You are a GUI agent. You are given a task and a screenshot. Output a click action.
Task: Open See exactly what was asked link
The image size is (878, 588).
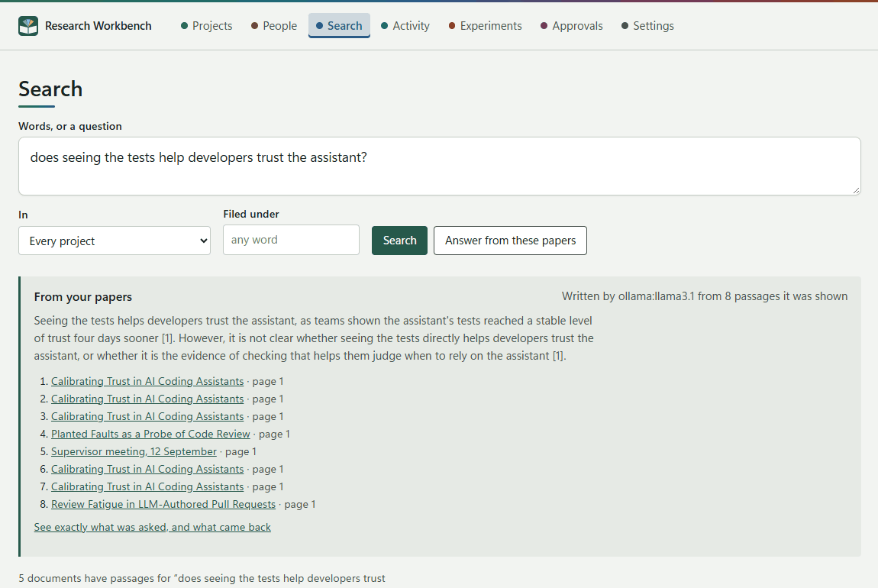click(152, 527)
